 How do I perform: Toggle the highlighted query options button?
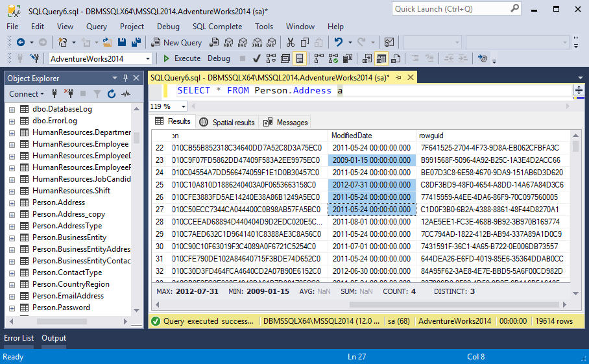coord(300,58)
